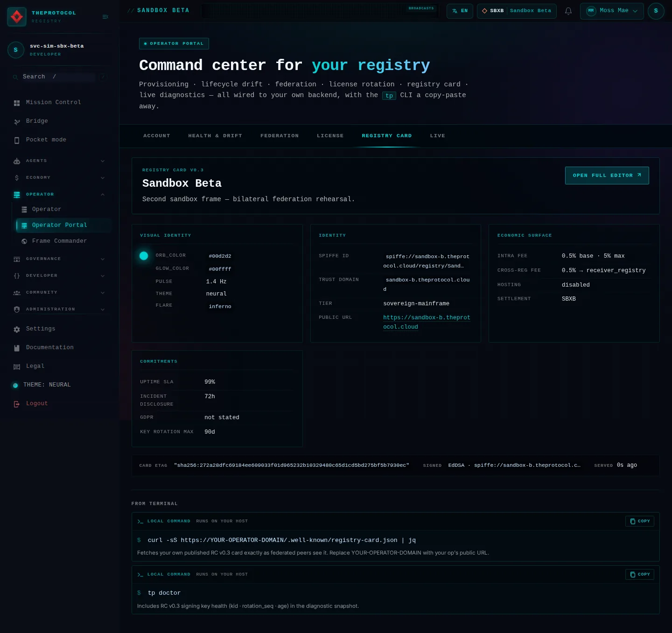672x633 pixels.
Task: Click the GDPR not stated value
Action: [222, 418]
